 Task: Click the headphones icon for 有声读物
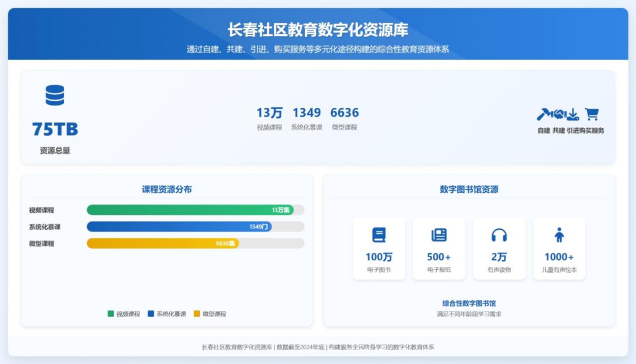(x=499, y=235)
